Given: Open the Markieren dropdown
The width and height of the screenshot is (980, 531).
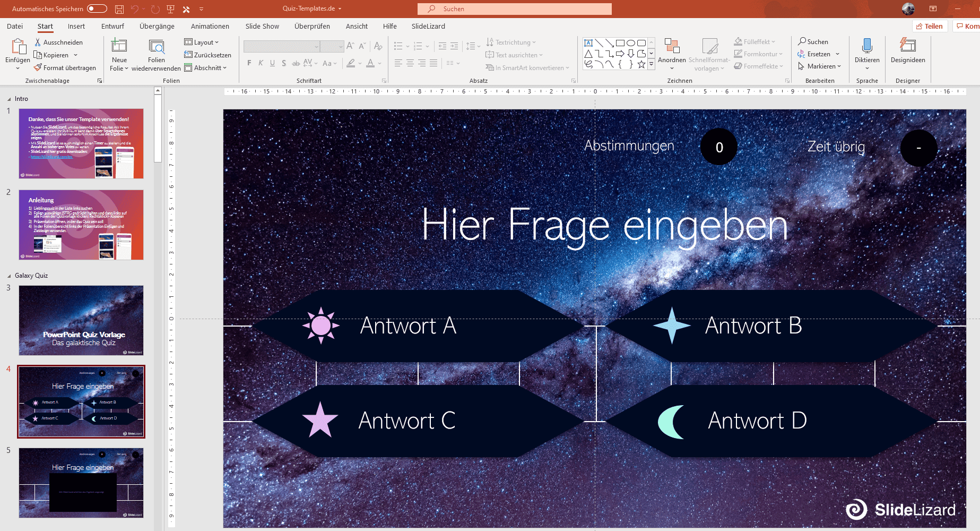Looking at the screenshot, I should [819, 66].
